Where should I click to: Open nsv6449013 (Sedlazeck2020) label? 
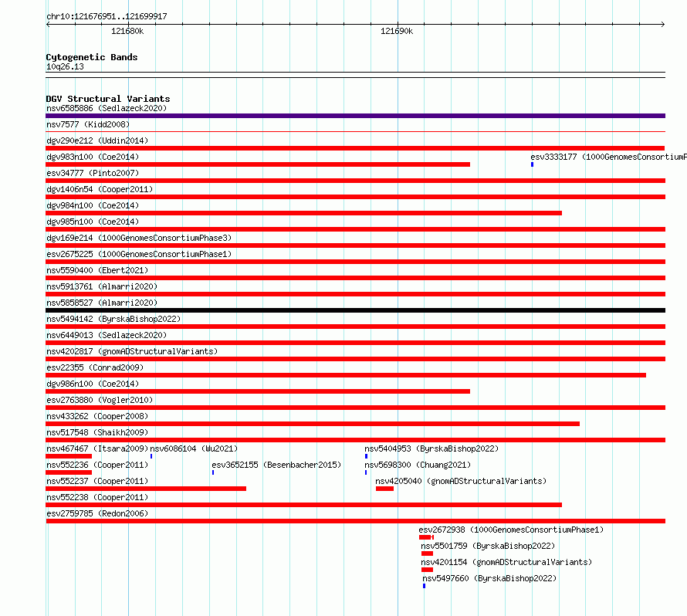pyautogui.click(x=107, y=335)
